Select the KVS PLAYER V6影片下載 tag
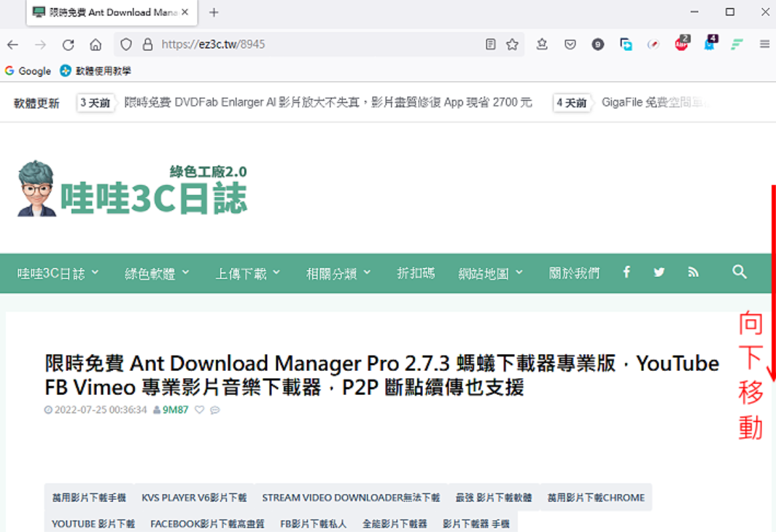The image size is (776, 532). click(194, 498)
